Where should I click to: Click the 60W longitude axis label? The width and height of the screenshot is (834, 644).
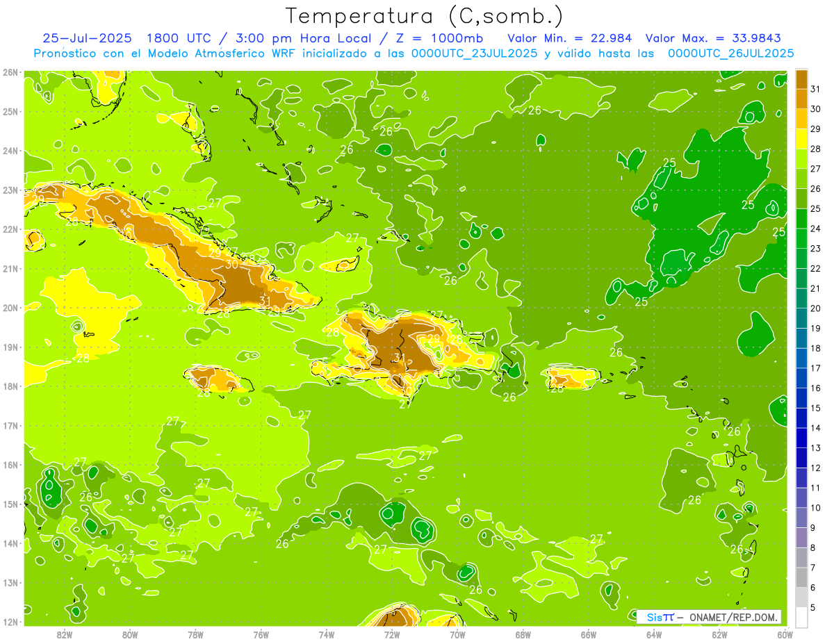click(x=785, y=634)
